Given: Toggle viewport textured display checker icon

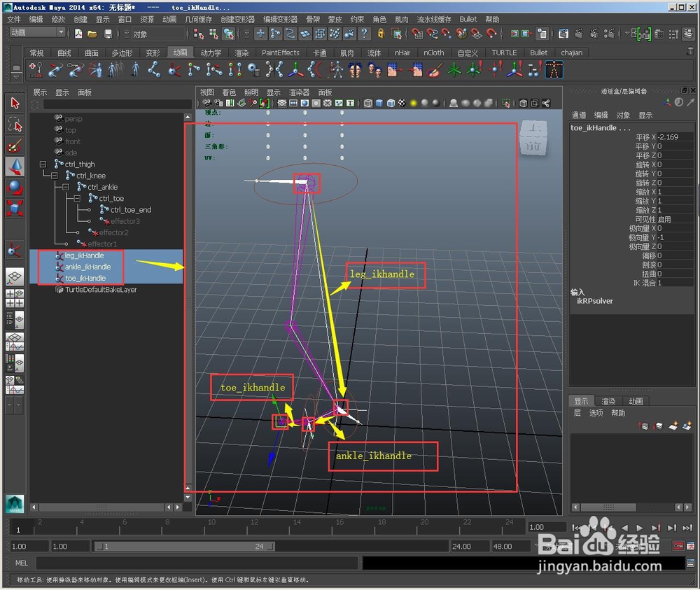Looking at the screenshot, I should (402, 104).
